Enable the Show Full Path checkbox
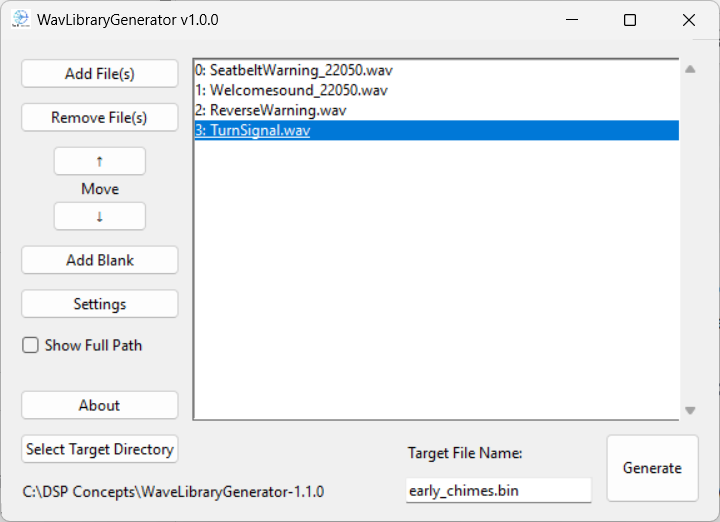720x522 pixels. [31, 346]
